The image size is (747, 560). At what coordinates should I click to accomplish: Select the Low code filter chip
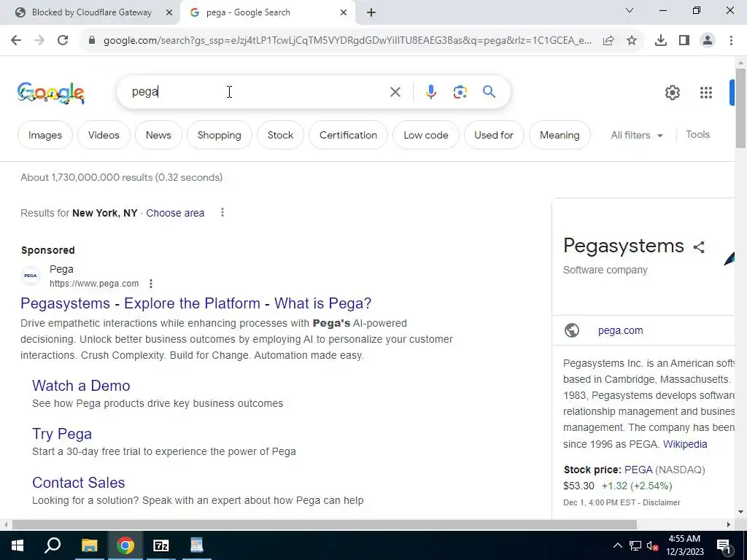point(426,135)
